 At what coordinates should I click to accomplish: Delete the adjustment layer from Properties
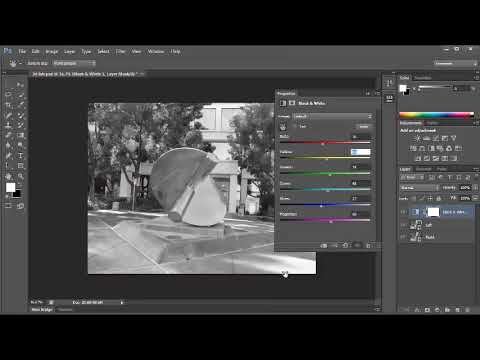pos(368,246)
